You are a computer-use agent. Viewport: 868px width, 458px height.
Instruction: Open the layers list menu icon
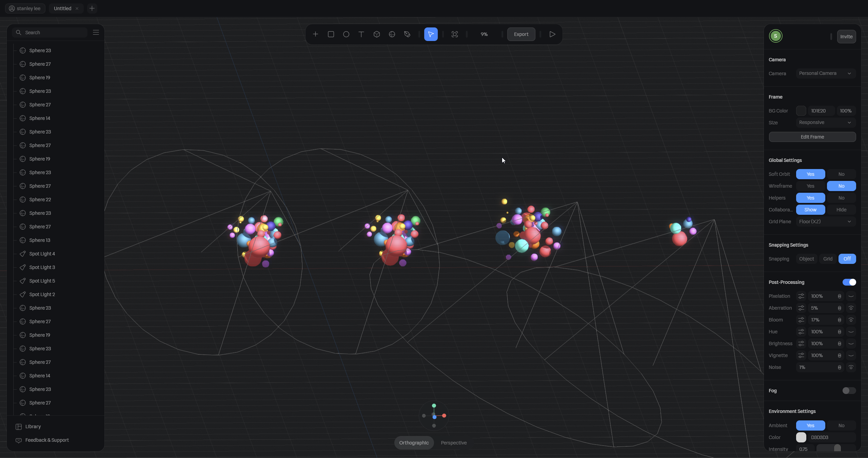(96, 32)
